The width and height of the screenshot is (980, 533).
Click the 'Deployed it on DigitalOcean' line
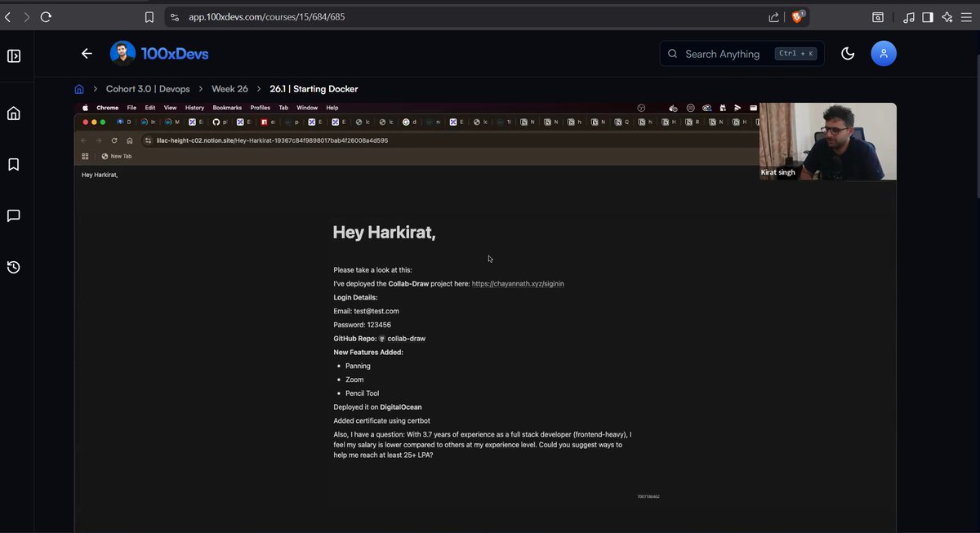click(377, 407)
